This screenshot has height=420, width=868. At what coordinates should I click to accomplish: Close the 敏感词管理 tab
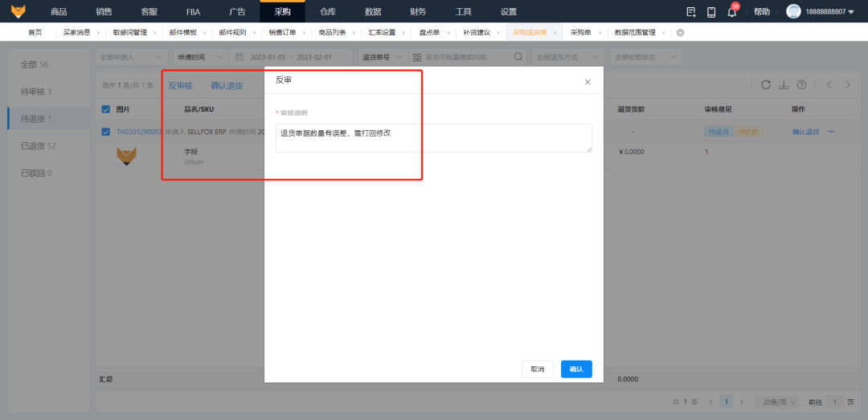pyautogui.click(x=154, y=33)
